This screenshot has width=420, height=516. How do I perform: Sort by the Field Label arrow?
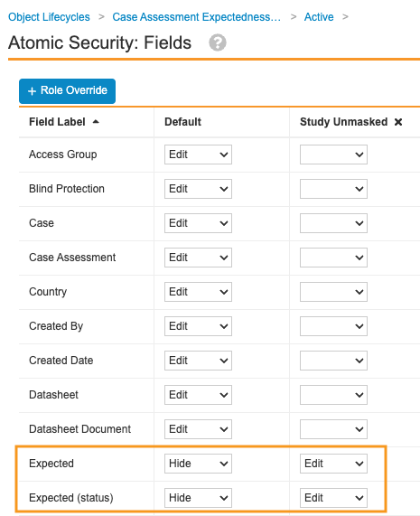tap(96, 122)
